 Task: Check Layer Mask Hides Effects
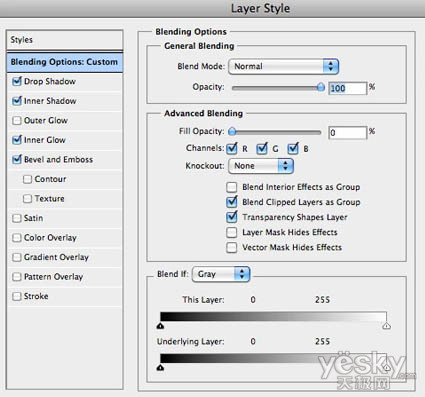(x=232, y=232)
